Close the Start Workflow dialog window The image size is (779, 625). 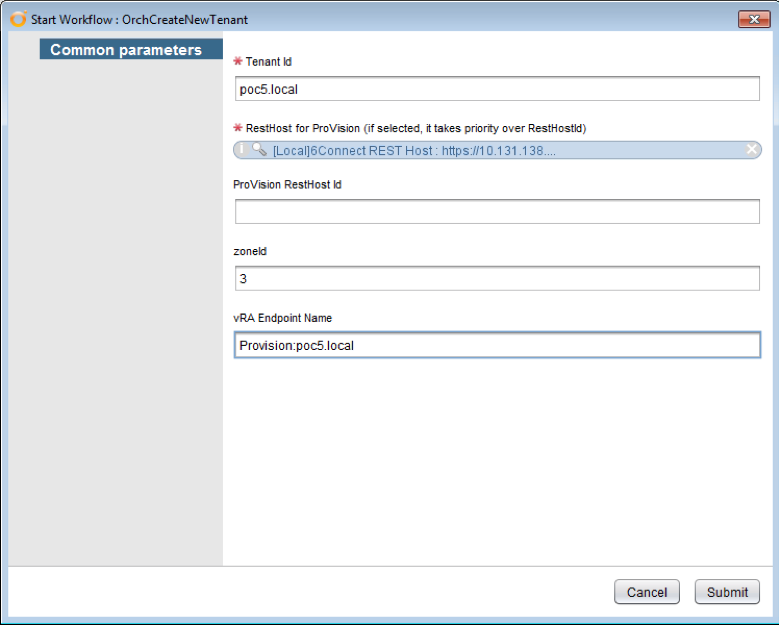(753, 19)
